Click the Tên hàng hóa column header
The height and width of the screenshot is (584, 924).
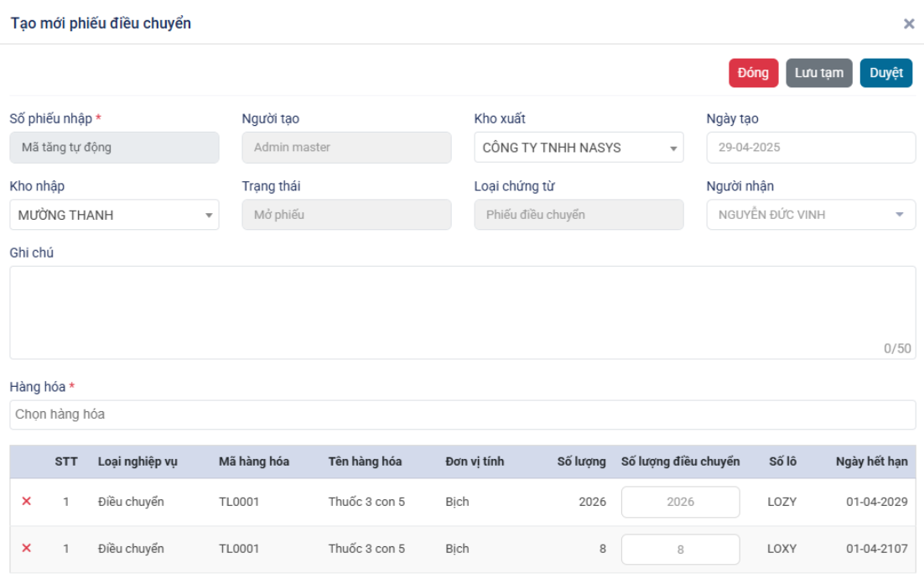click(x=365, y=461)
